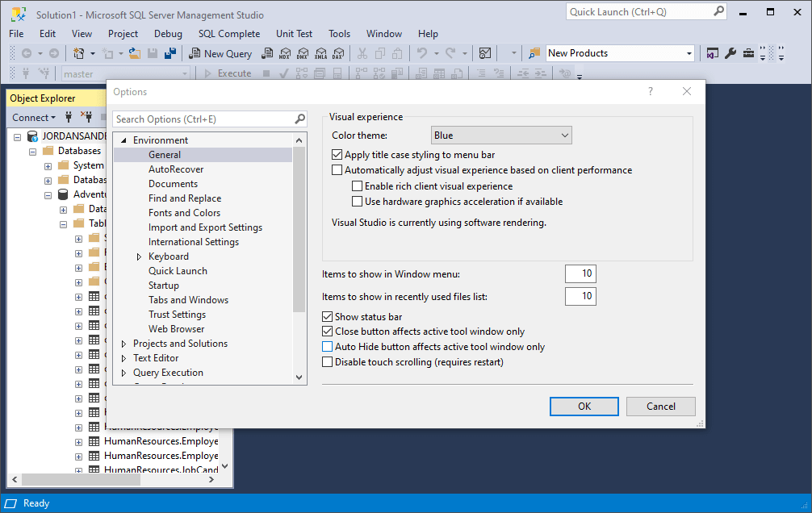Select Fonts and Colors in options tree
This screenshot has width=812, height=513.
pos(184,213)
